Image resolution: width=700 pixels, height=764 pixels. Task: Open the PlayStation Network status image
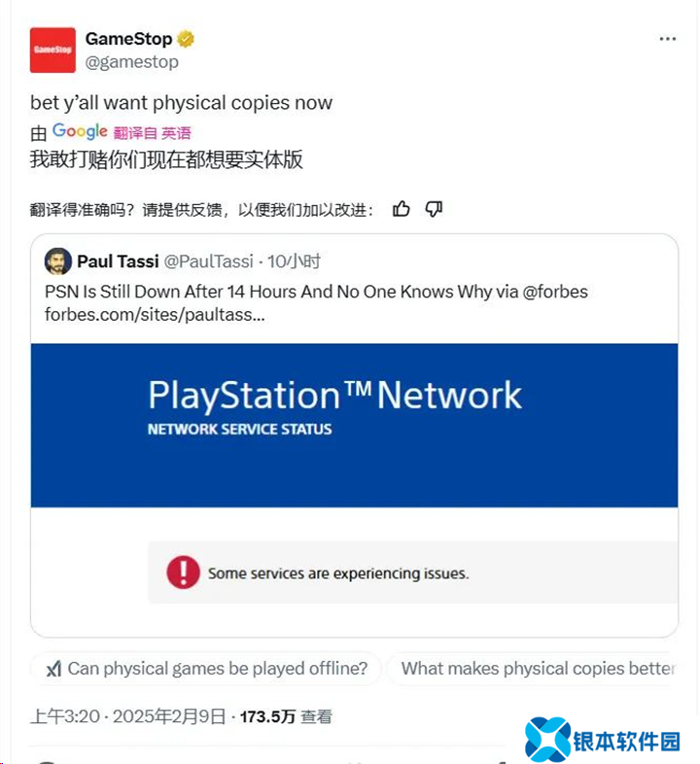(x=354, y=425)
